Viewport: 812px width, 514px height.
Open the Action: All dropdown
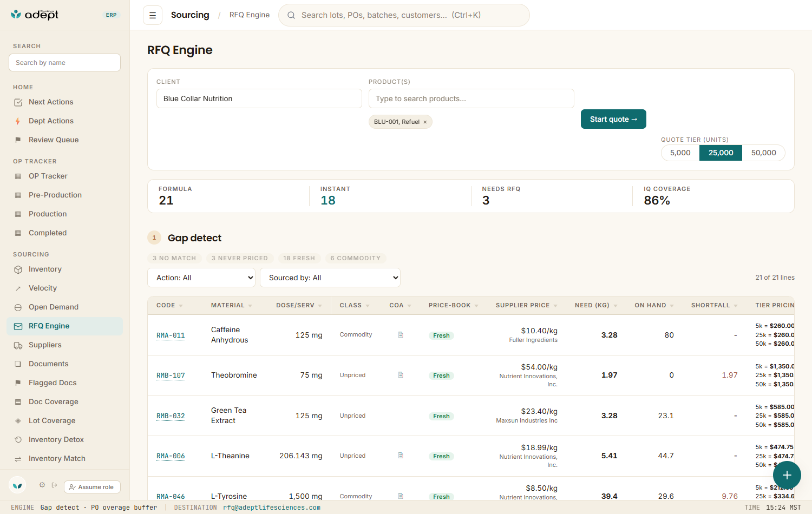[201, 278]
